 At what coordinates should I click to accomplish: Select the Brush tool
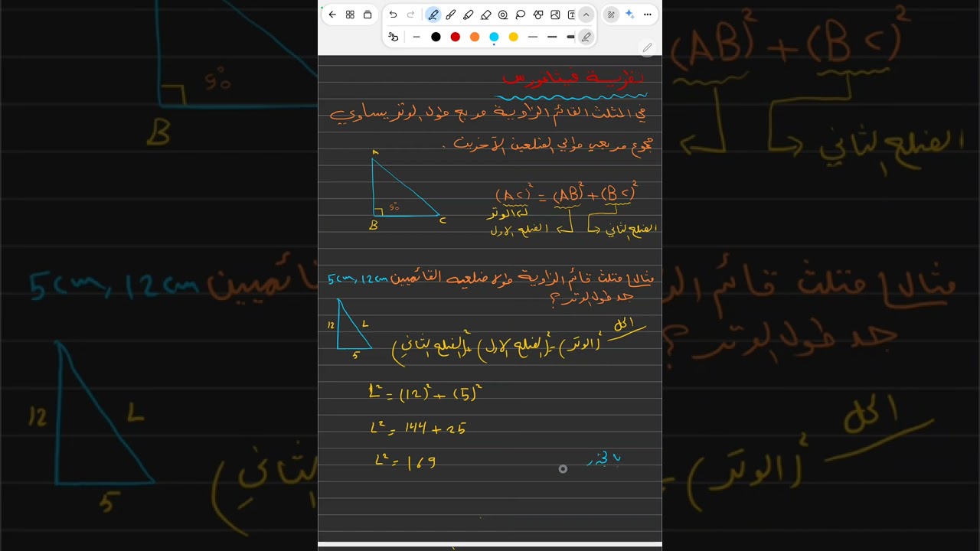pyautogui.click(x=451, y=15)
